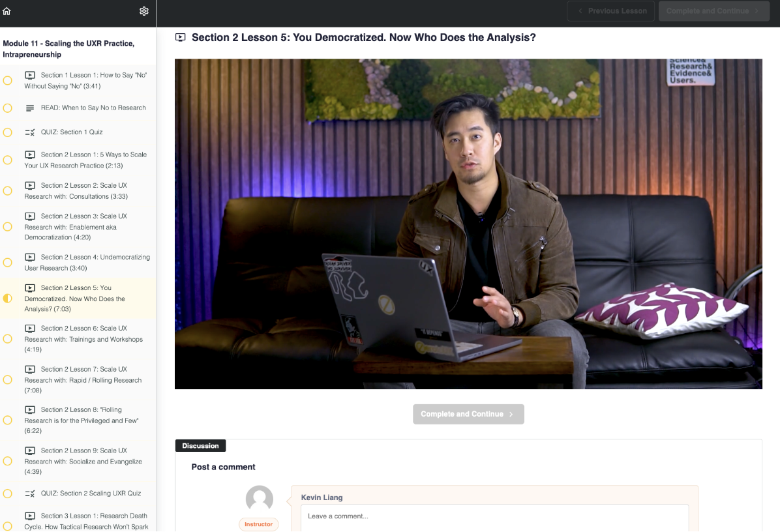Viewport: 780px width, 532px height.
Task: Open Section 1 Lesson 1: How to Say No
Action: (x=78, y=81)
